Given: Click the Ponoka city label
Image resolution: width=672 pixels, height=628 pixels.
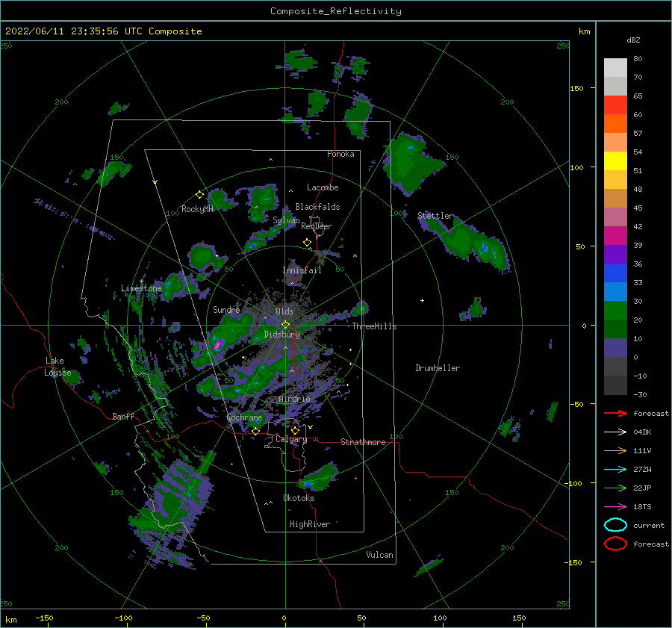Looking at the screenshot, I should coord(340,154).
